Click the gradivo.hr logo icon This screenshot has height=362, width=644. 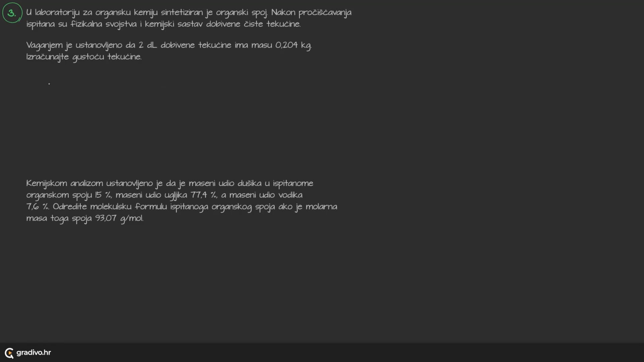point(9,353)
